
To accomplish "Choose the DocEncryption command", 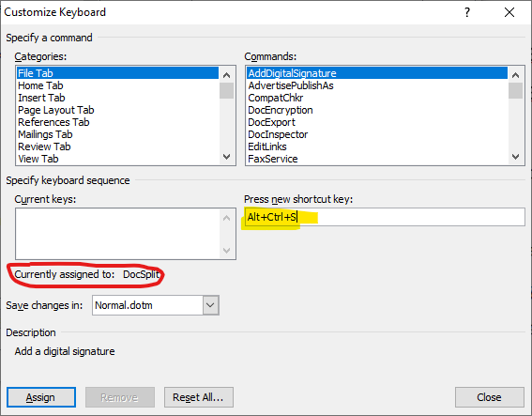I will (377, 110).
